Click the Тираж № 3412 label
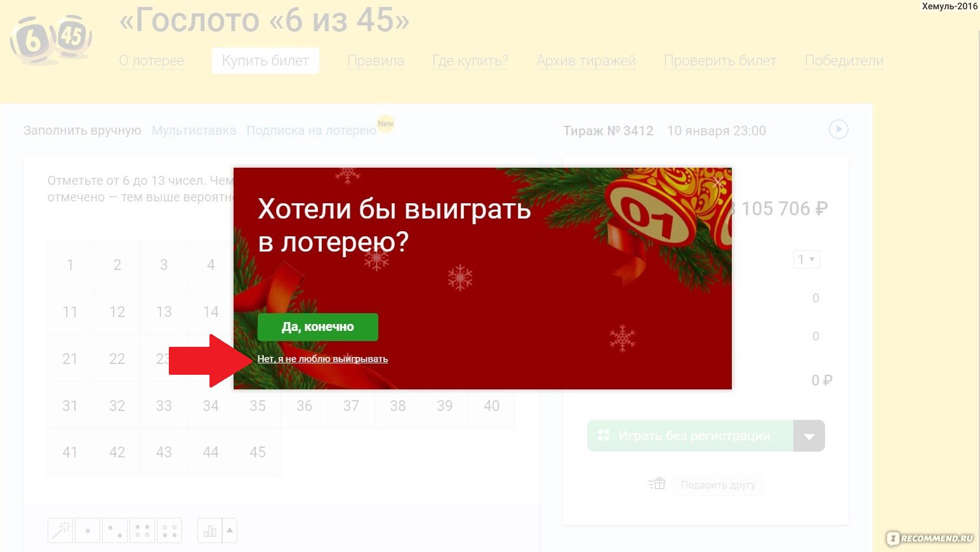 pos(608,131)
